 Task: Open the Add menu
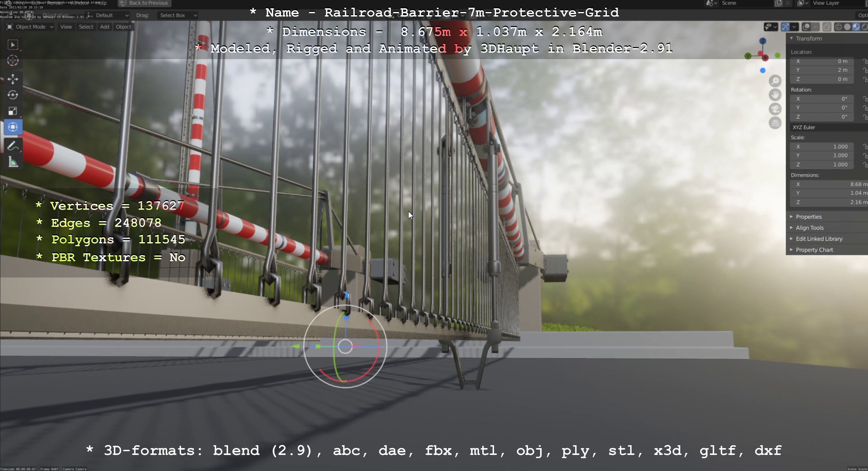(104, 27)
